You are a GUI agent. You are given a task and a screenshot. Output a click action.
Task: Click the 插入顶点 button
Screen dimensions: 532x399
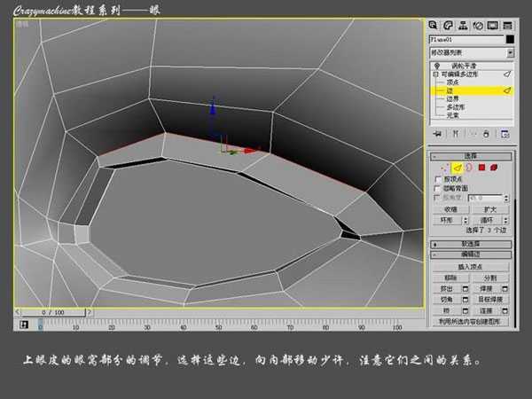pos(471,267)
